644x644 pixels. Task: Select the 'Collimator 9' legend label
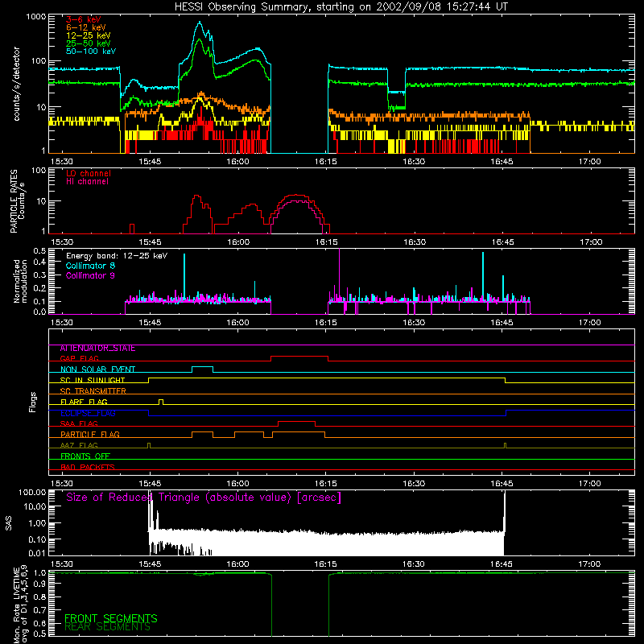(90, 275)
